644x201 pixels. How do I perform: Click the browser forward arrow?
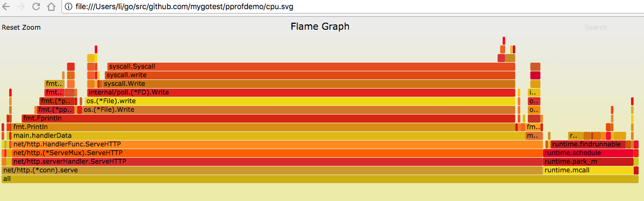tap(21, 6)
